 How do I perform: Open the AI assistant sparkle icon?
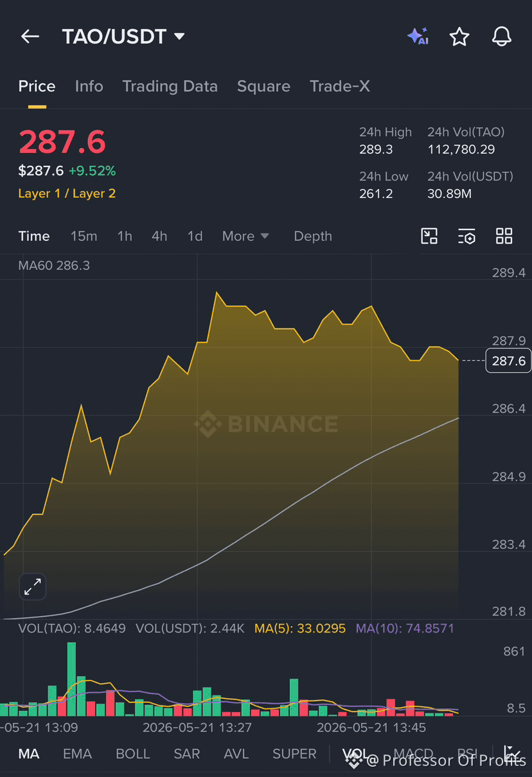[418, 37]
